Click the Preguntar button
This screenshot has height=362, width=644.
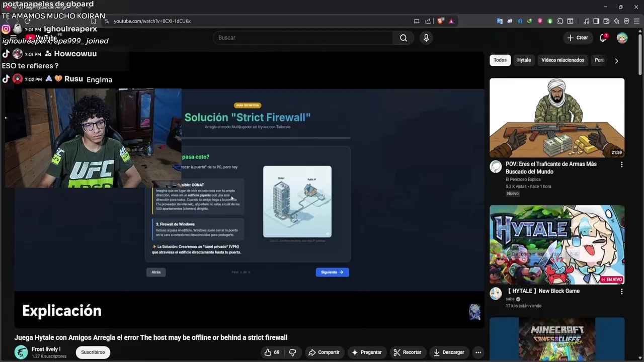tap(366, 352)
